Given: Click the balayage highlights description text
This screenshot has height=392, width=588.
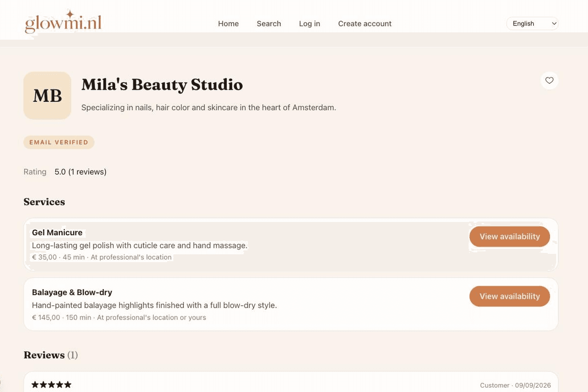Looking at the screenshot, I should pos(154,305).
